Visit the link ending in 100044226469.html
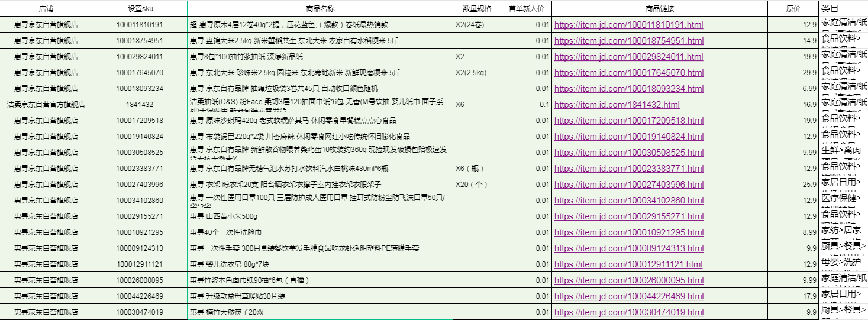Image resolution: width=868 pixels, height=320 pixels. pyautogui.click(x=628, y=296)
